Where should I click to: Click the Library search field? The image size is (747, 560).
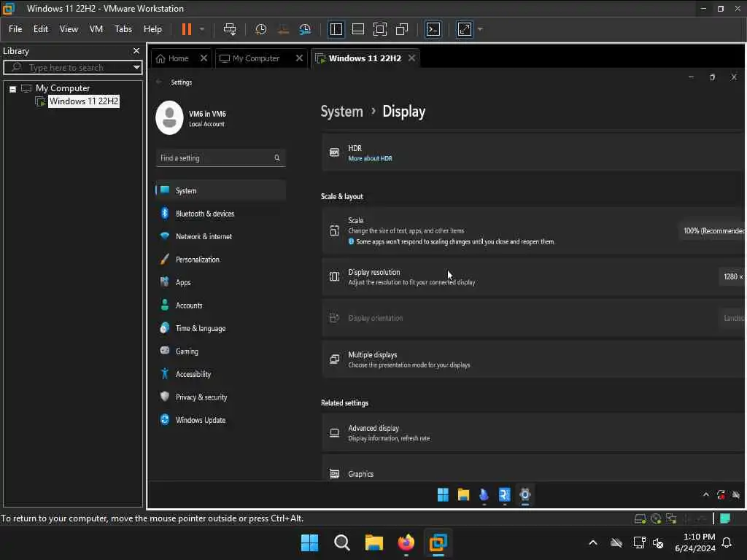coord(72,67)
